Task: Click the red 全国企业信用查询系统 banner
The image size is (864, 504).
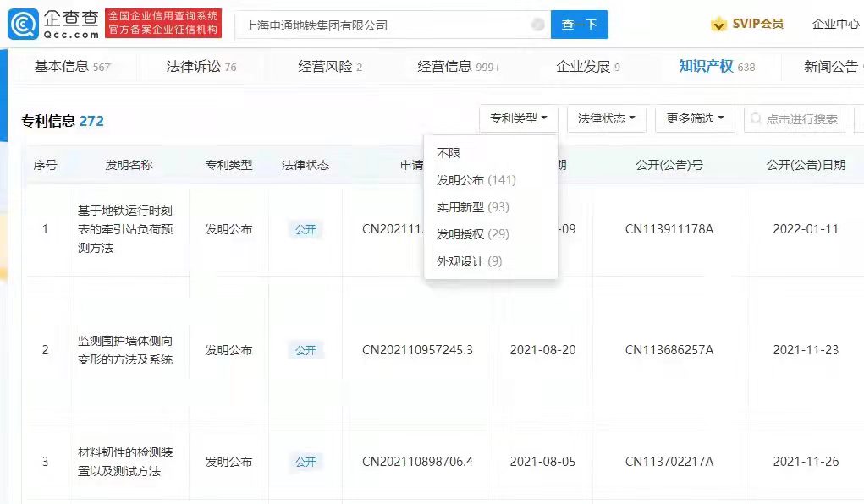Action: (x=163, y=23)
